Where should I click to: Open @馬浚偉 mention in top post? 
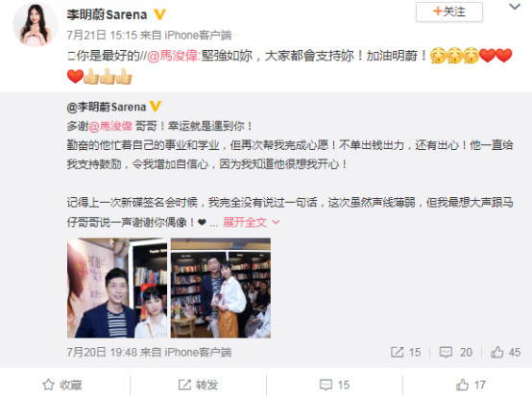(x=173, y=56)
